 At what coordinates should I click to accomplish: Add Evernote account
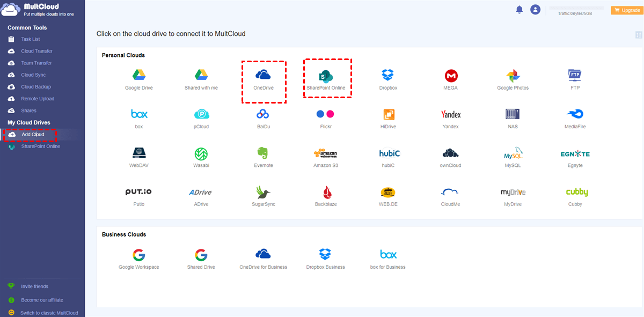click(262, 158)
